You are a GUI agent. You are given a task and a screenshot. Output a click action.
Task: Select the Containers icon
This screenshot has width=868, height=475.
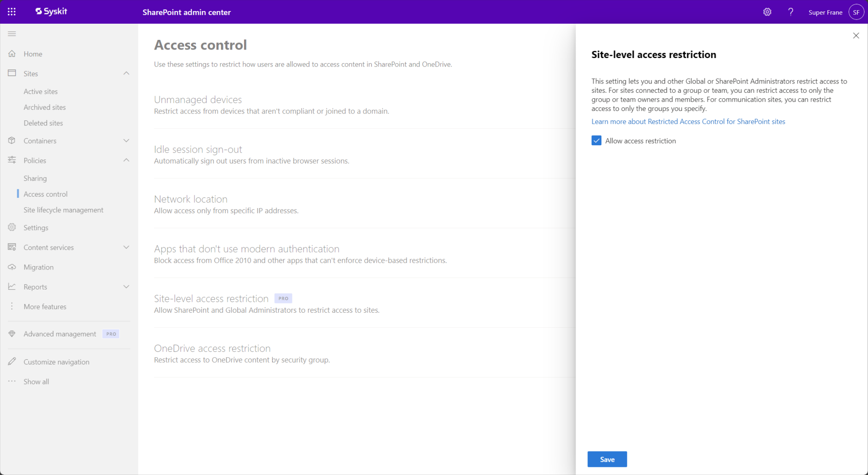[12, 140]
